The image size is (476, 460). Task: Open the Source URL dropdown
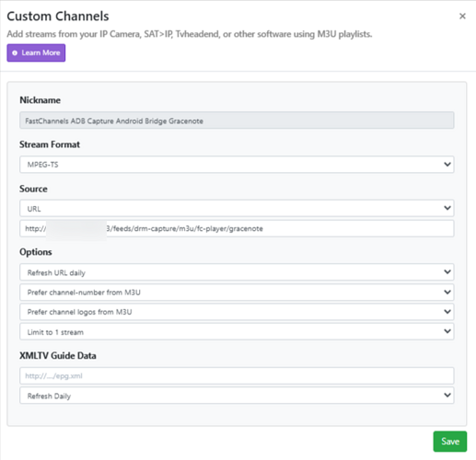click(x=237, y=209)
